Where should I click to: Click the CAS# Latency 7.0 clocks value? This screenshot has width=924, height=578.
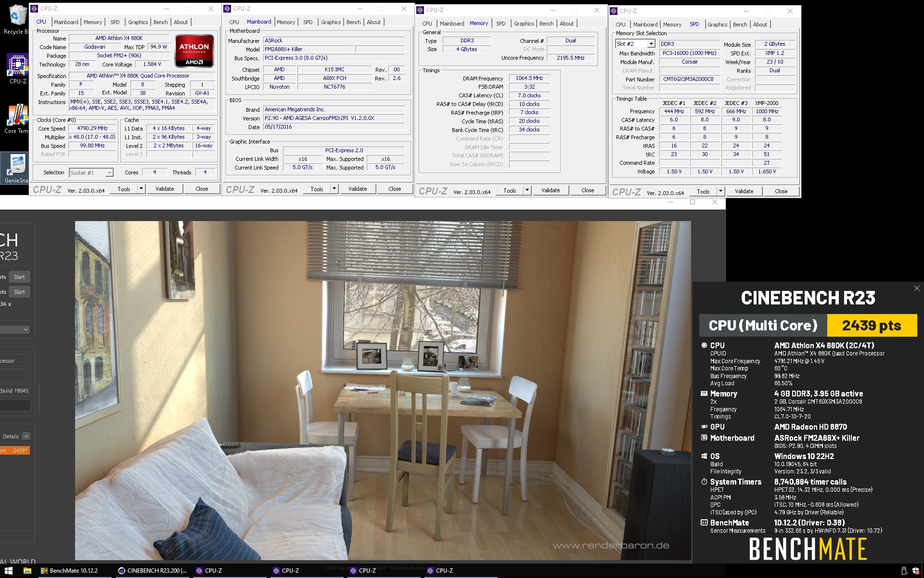click(529, 95)
